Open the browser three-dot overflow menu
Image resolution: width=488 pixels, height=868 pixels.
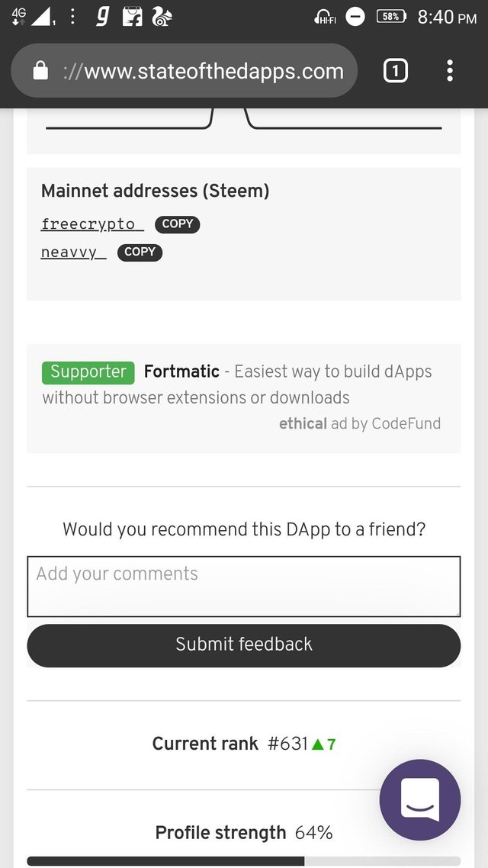[x=450, y=71]
